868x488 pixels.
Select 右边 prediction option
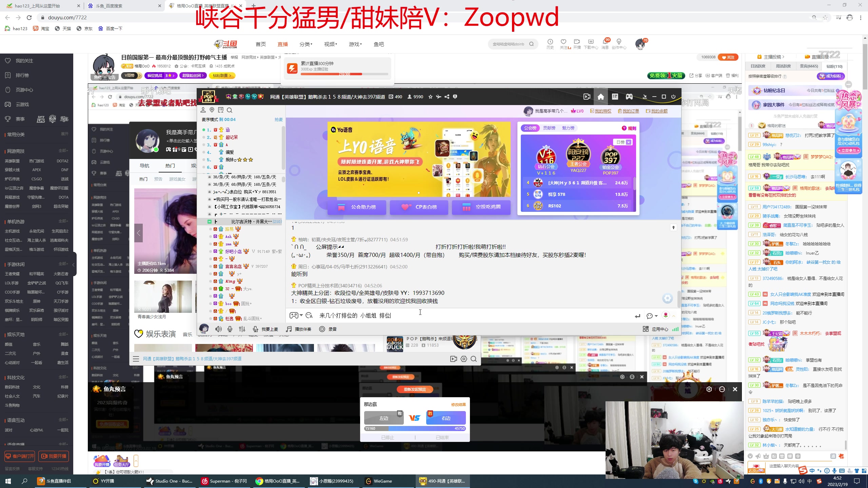coord(446,418)
